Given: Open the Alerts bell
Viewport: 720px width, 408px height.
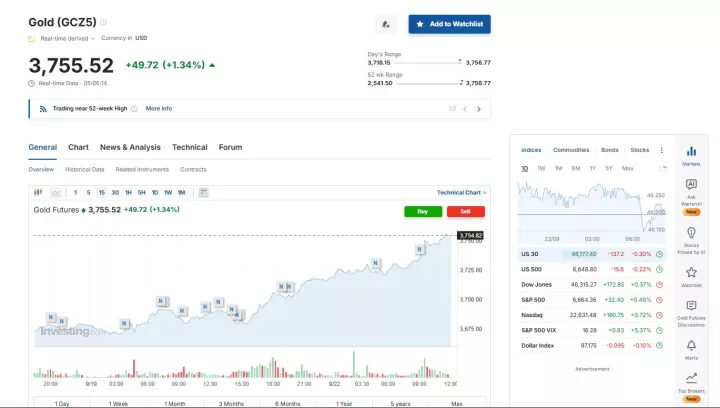Looking at the screenshot, I should 691,350.
